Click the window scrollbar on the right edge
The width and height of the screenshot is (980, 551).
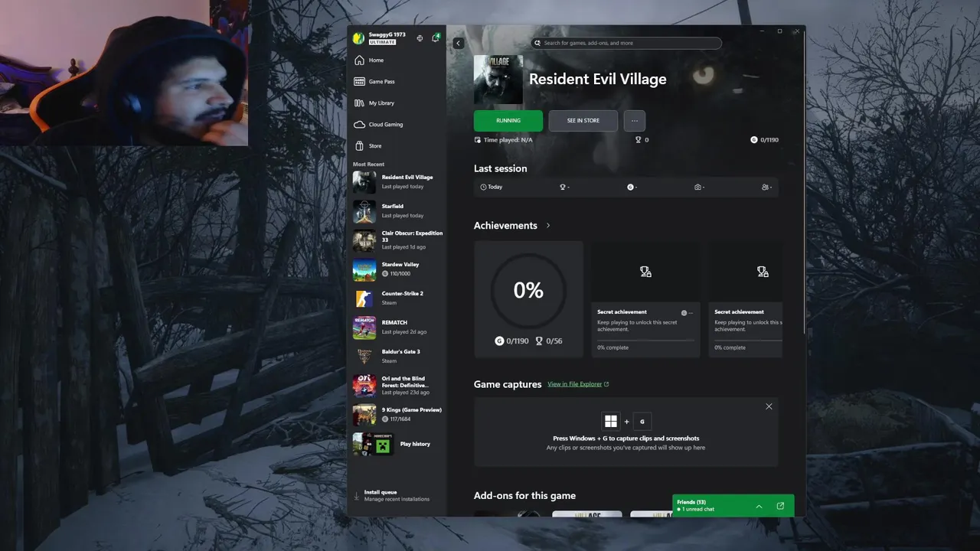click(x=803, y=184)
